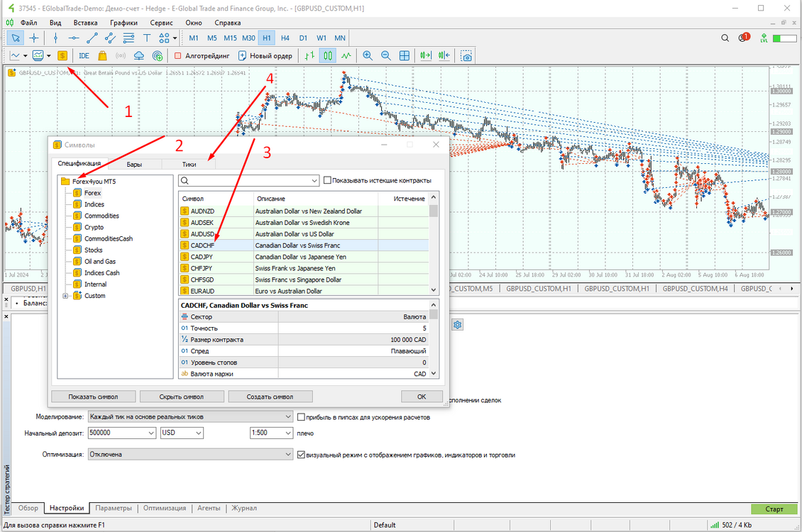
Task: Open the Symbols dollar icon in toolbar
Action: (62, 56)
